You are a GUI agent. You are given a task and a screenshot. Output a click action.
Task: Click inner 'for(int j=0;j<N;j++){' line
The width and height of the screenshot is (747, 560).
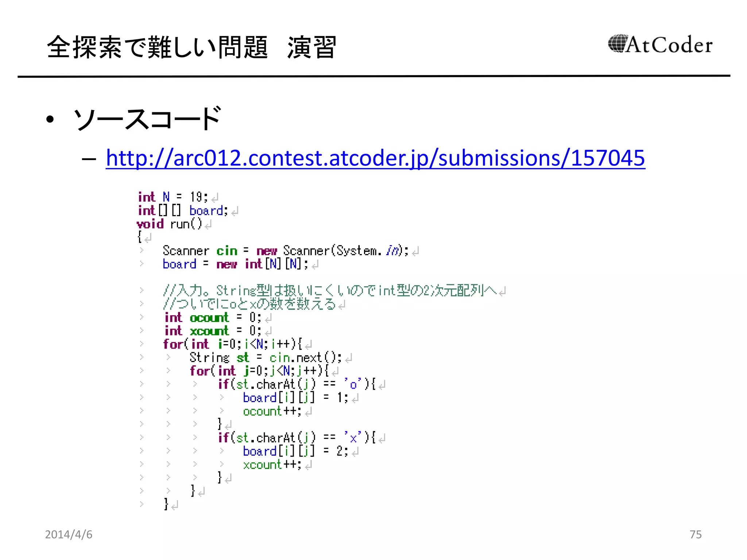pyautogui.click(x=259, y=371)
